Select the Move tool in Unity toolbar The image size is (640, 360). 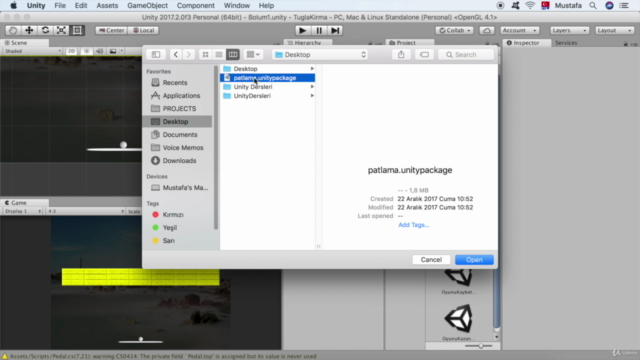point(29,30)
